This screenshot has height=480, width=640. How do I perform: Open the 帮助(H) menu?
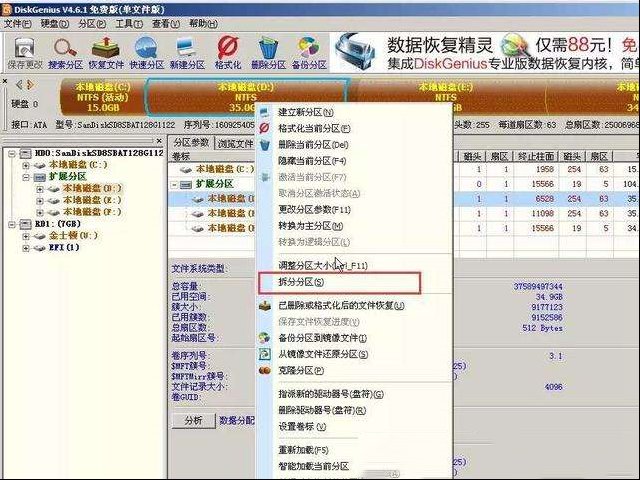pos(203,24)
